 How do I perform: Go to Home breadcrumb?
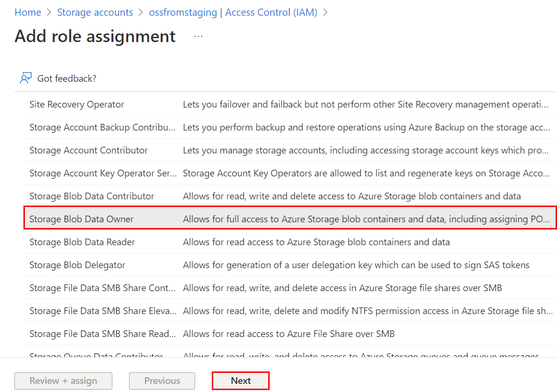click(x=28, y=12)
